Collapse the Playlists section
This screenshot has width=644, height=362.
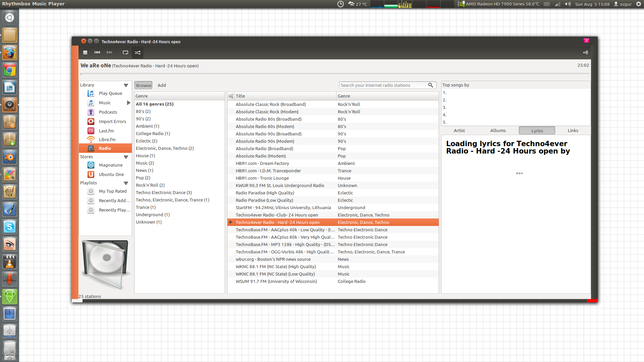[x=126, y=183]
